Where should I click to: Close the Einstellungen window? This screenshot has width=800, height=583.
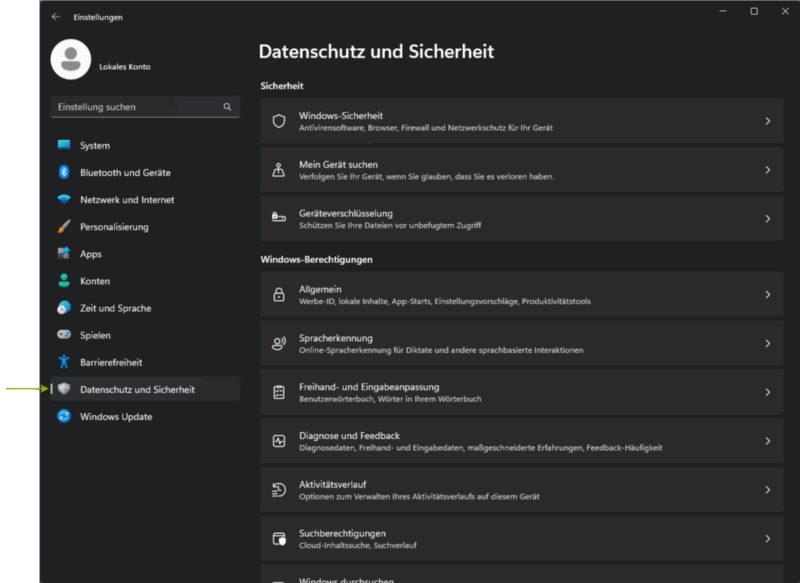(785, 11)
